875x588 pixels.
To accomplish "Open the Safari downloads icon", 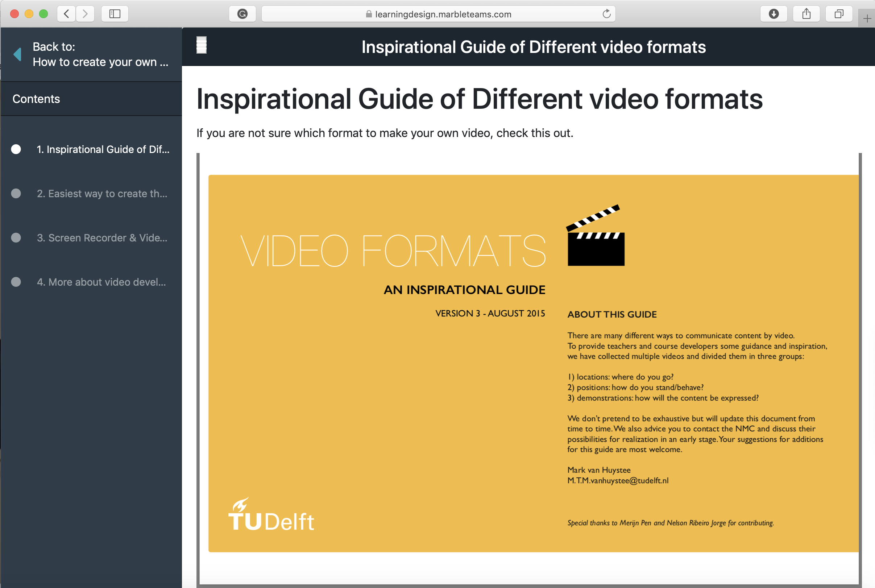I will pos(774,14).
